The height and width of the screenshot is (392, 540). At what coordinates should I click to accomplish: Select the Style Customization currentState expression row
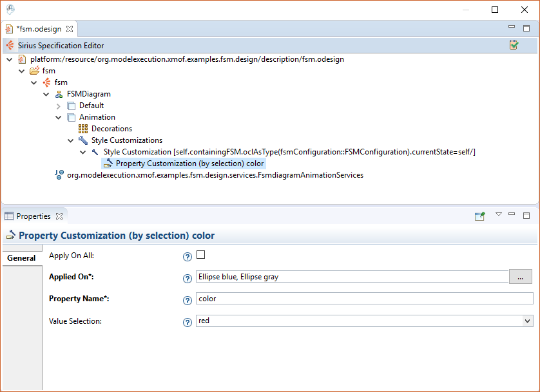[x=289, y=152]
